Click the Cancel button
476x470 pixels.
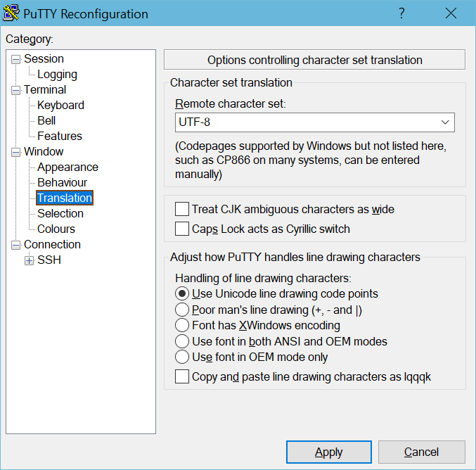pos(421,452)
